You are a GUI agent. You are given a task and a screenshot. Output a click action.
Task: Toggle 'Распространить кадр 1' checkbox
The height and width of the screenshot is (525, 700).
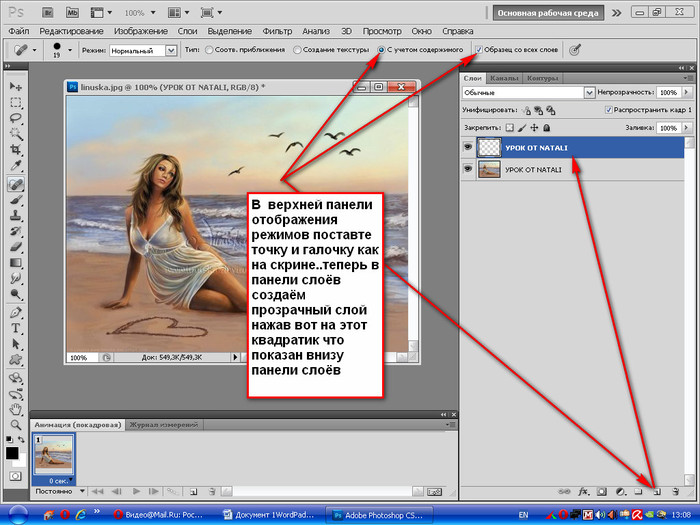pos(608,109)
